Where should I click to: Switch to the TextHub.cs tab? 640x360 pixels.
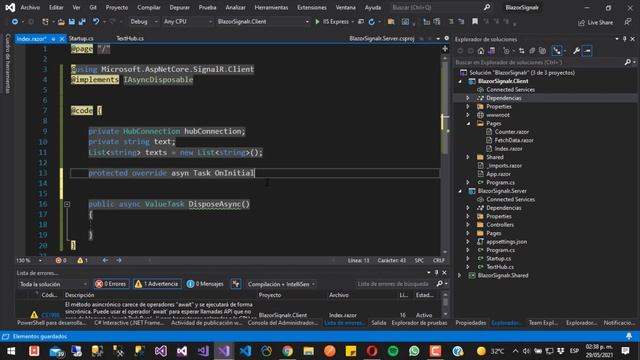(x=130, y=38)
